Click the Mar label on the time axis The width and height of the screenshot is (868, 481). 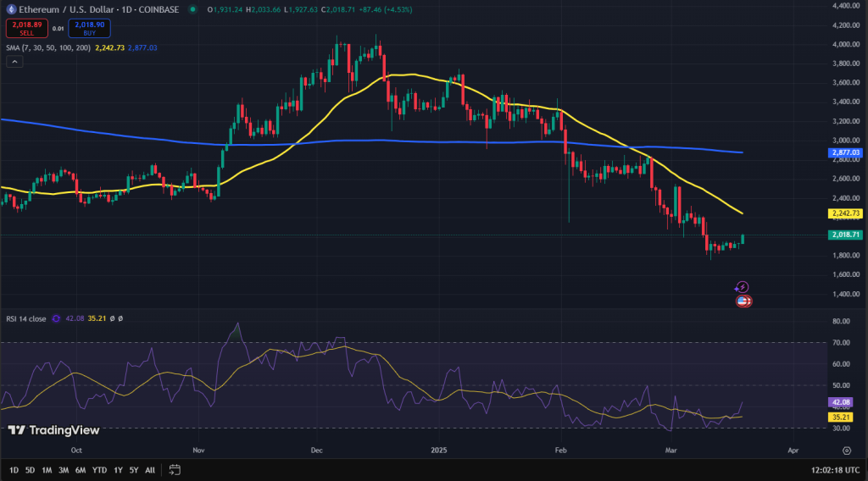coord(671,451)
